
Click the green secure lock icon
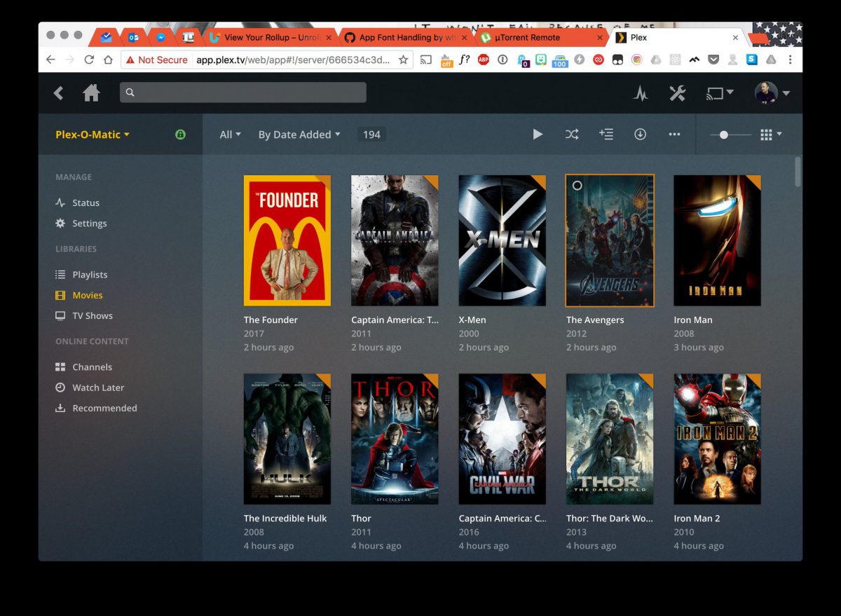pos(180,134)
